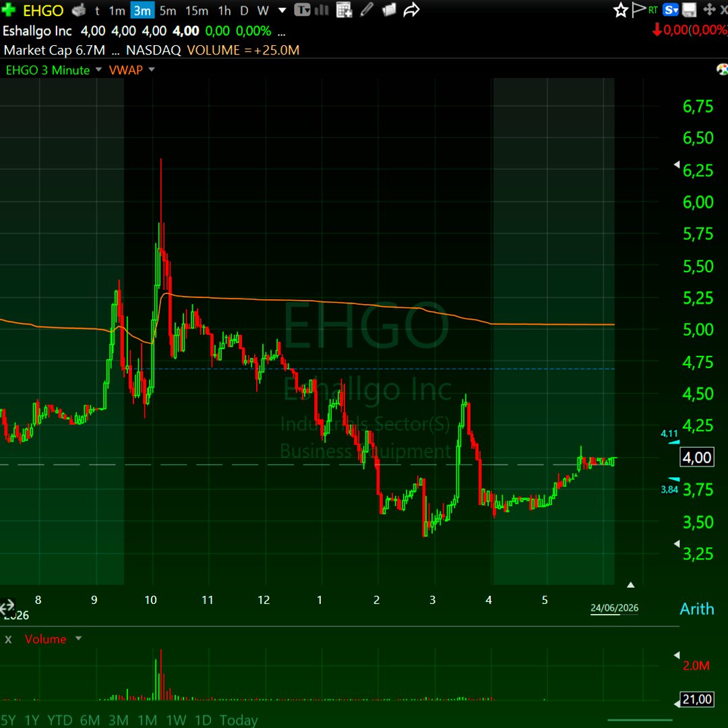Switch to the 1h time frame
This screenshot has height=728, width=728.
[224, 10]
